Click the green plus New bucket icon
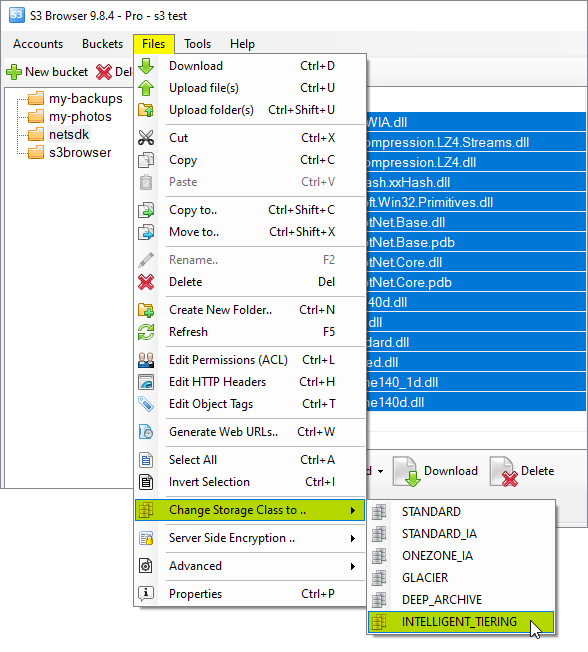The height and width of the screenshot is (652, 588). 14,72
